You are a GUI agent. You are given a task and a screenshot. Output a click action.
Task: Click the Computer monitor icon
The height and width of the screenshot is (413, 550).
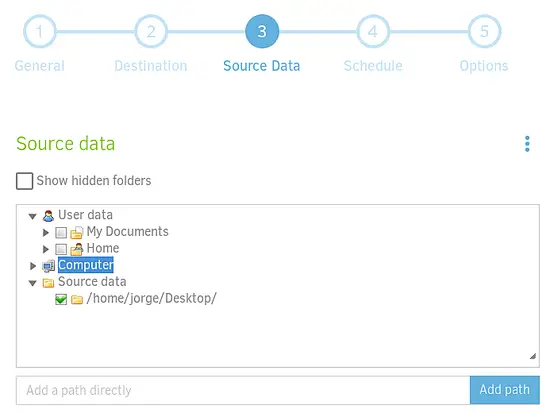49,266
